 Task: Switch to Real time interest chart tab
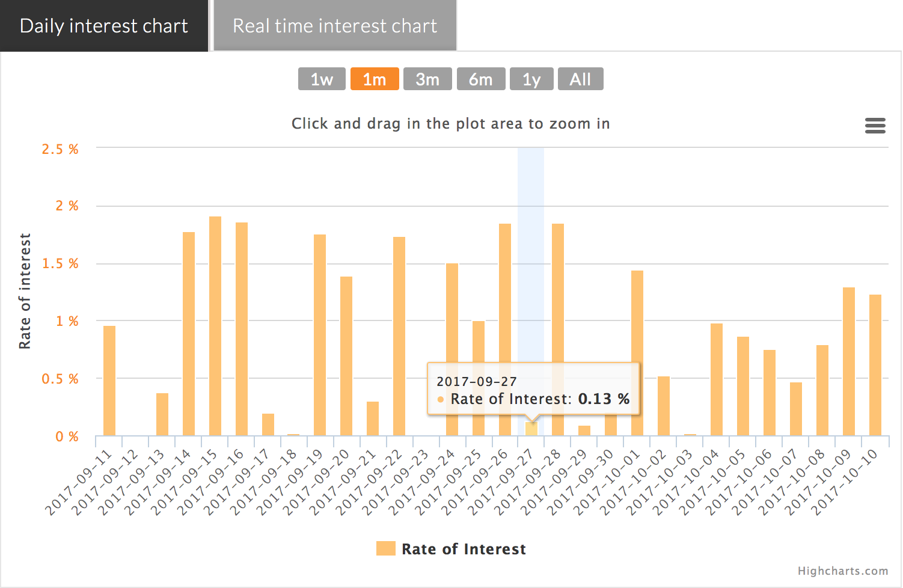[x=335, y=26]
